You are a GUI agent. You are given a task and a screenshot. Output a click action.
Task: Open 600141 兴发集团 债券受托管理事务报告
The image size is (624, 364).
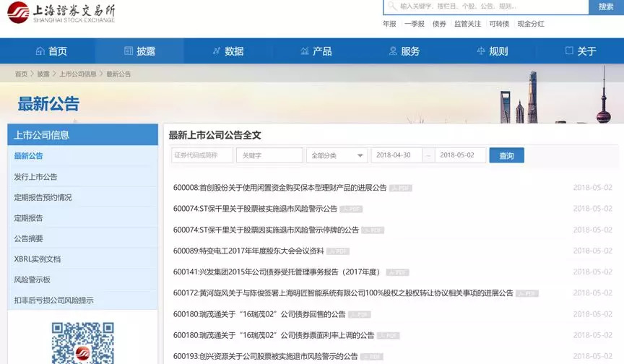277,272
